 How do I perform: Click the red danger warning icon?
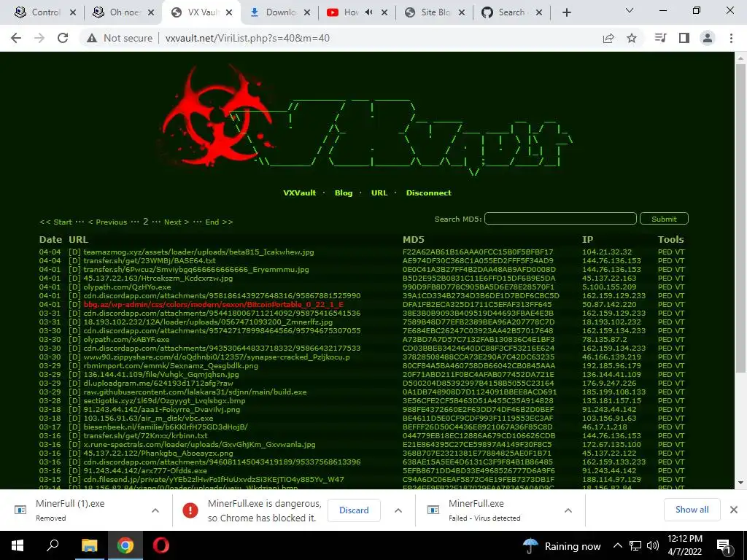[x=190, y=510]
